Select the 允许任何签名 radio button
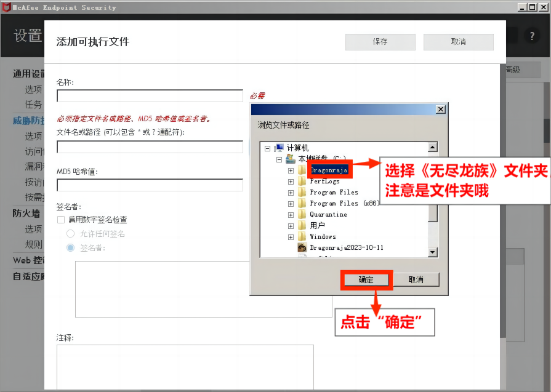Viewport: 551px width, 392px height. (x=70, y=234)
